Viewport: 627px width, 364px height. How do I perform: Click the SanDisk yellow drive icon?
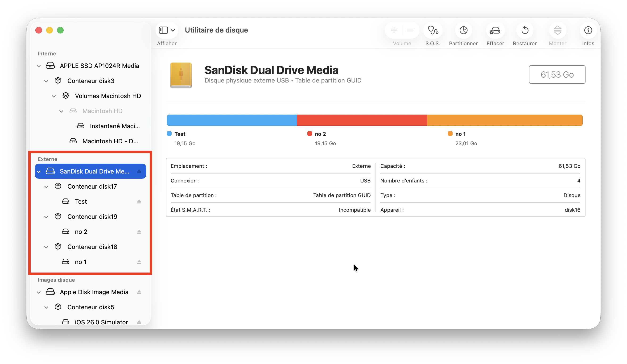(181, 75)
